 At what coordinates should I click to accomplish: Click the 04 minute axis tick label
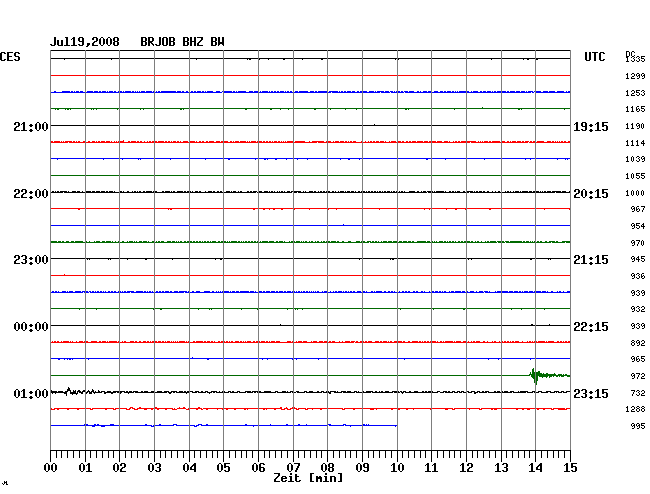[189, 468]
